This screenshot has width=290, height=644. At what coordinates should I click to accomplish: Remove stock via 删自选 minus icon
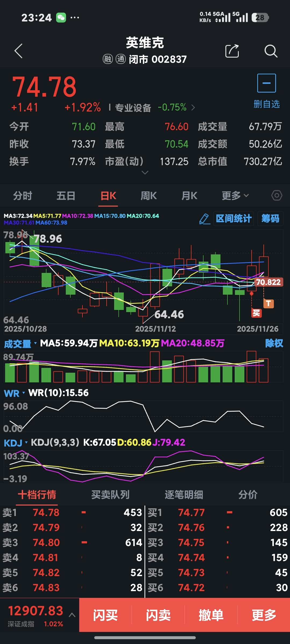pyautogui.click(x=266, y=83)
